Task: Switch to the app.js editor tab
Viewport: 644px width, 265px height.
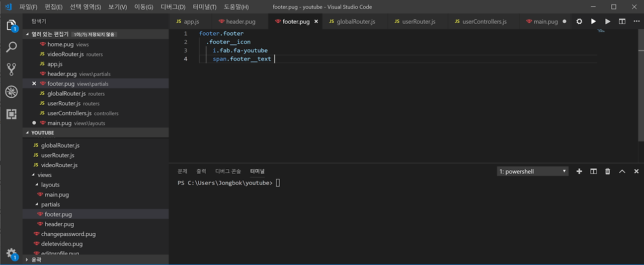Action: click(190, 22)
